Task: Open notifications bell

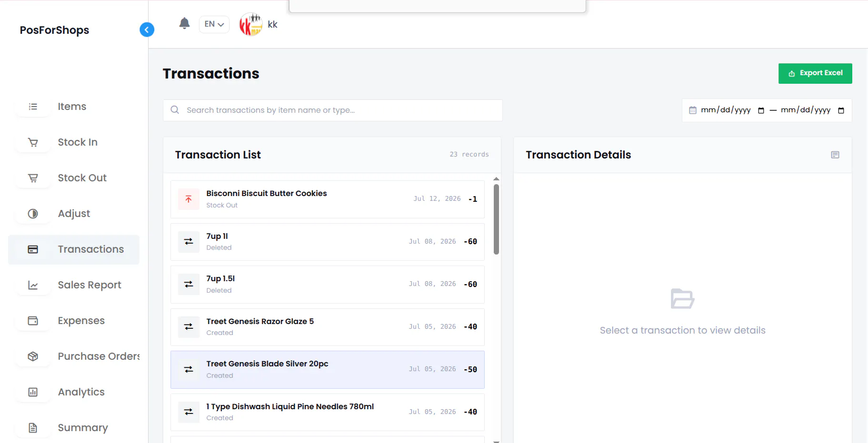Action: (x=184, y=23)
